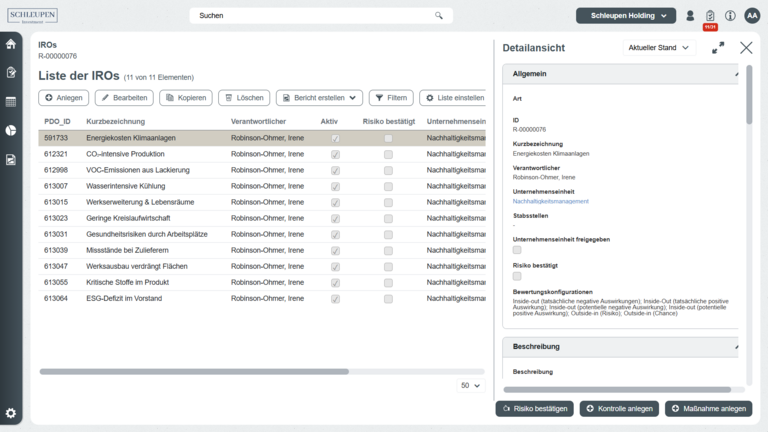The width and height of the screenshot is (768, 432).
Task: Open the Schleupen Holding dropdown
Action: coord(626,16)
